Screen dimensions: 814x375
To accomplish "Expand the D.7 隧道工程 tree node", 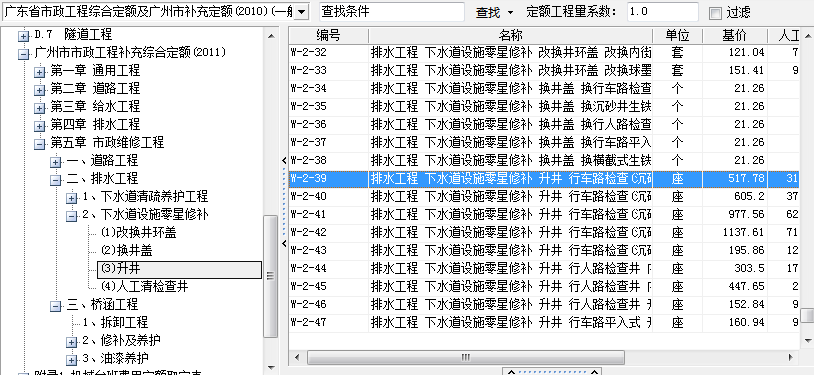I will 23,36.
